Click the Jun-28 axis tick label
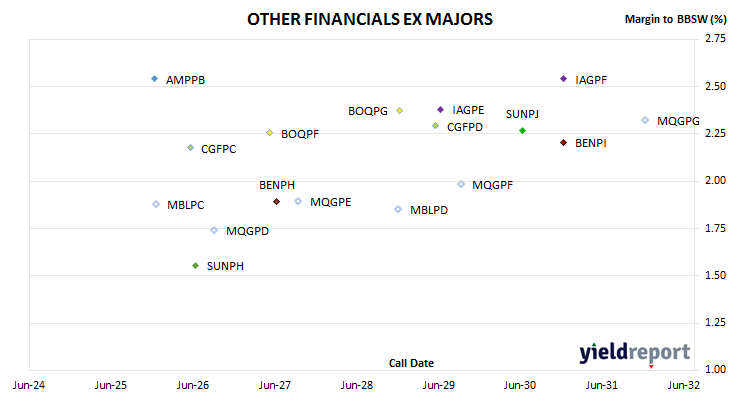730x399 pixels. pyautogui.click(x=357, y=385)
